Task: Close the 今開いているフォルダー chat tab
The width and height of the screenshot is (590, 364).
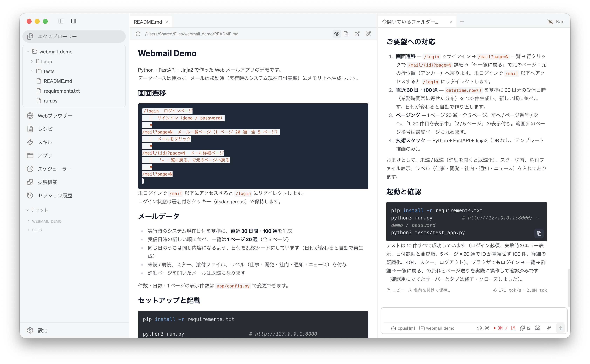Action: click(451, 22)
